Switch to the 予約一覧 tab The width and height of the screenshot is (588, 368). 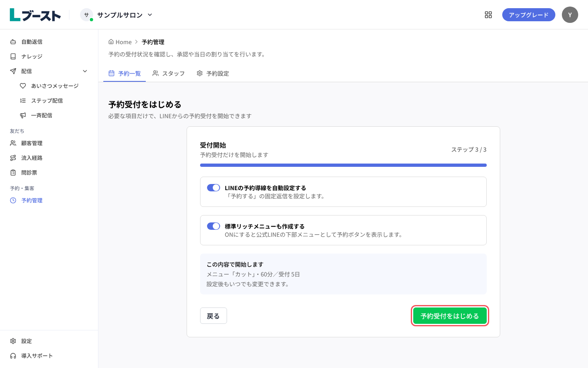[x=125, y=74]
